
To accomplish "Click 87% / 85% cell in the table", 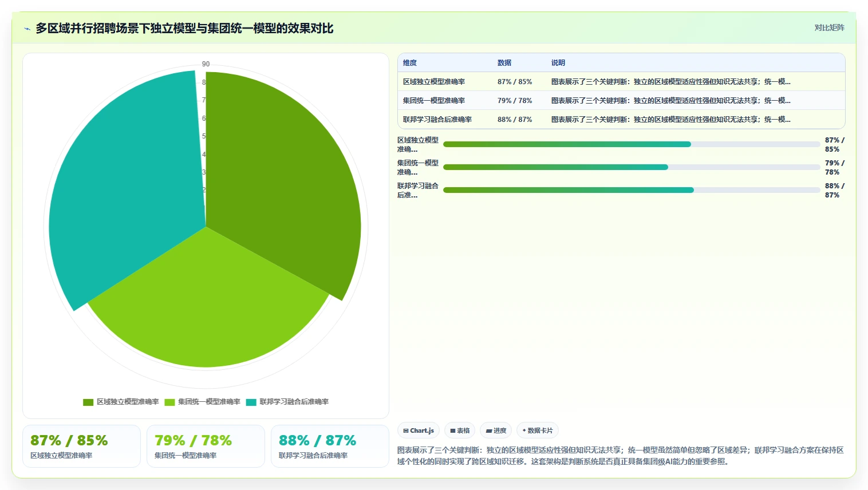I will tap(515, 82).
